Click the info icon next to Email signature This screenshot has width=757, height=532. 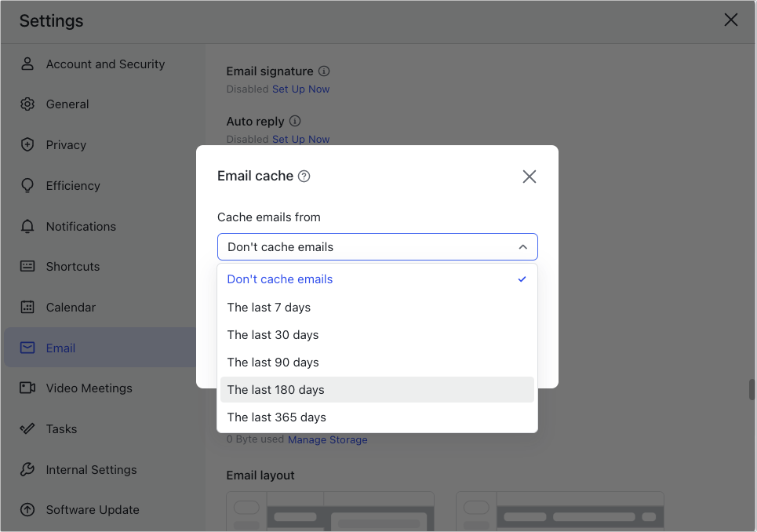tap(323, 71)
